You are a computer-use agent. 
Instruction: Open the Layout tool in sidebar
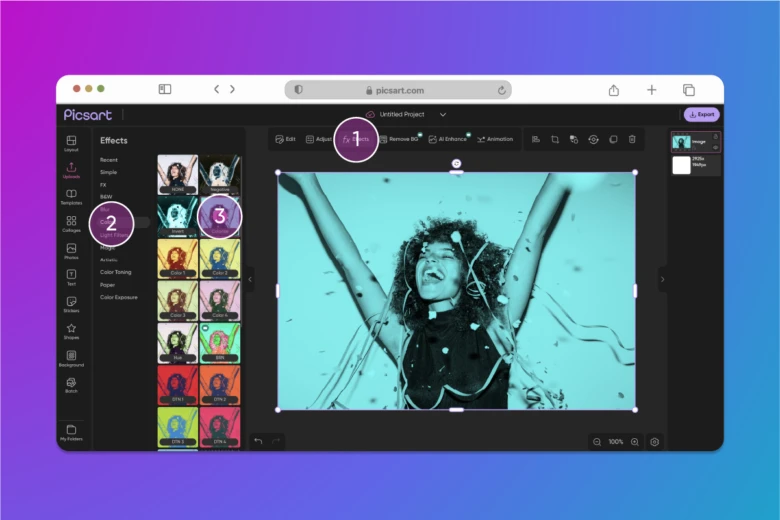pyautogui.click(x=71, y=142)
